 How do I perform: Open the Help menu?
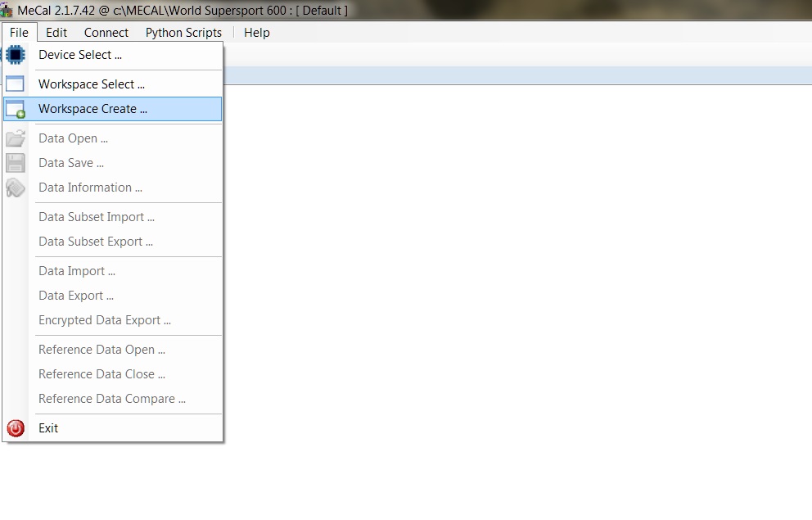point(257,33)
